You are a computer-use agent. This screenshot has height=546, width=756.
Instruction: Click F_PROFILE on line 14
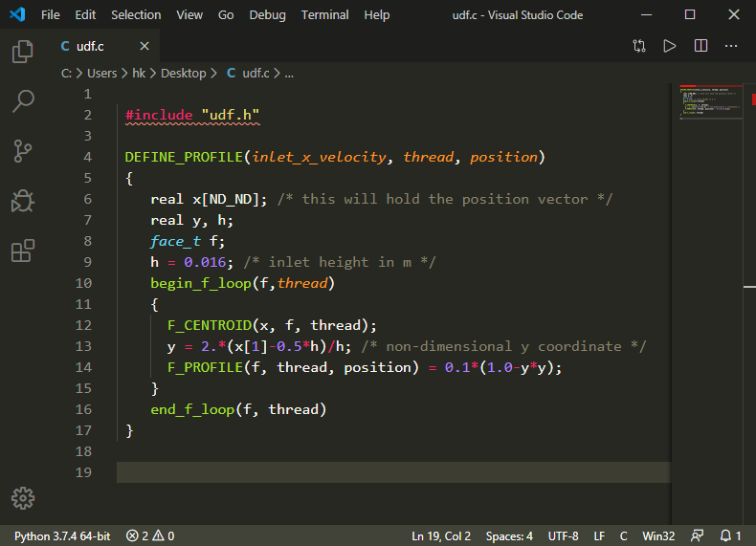point(205,367)
